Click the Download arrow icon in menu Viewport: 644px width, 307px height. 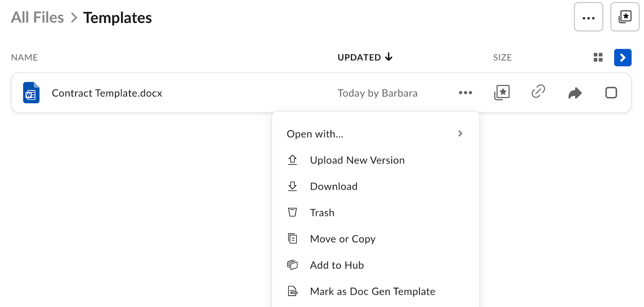(293, 186)
